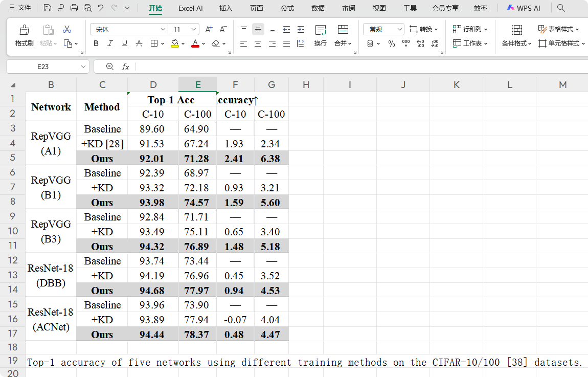The width and height of the screenshot is (588, 377).
Task: Click the Copy icon
Action: pos(68,43)
